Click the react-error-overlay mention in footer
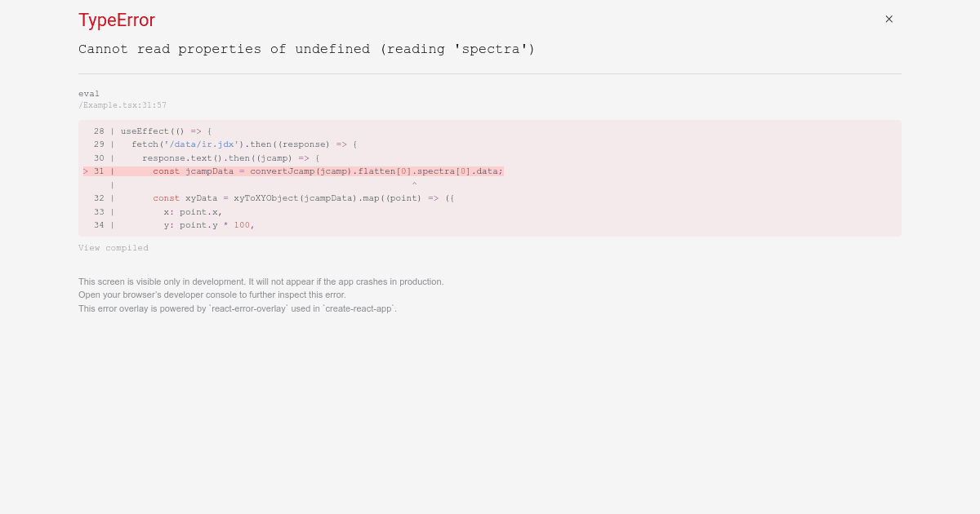The image size is (980, 514). point(248,308)
